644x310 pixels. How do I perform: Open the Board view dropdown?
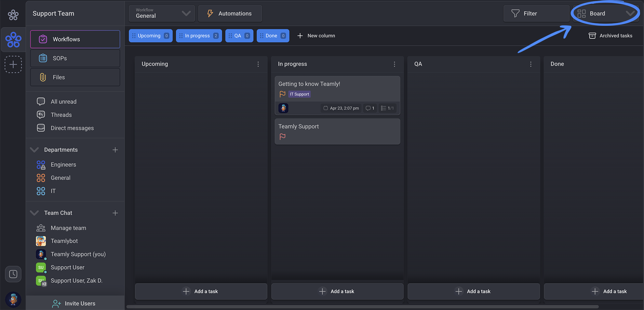pos(605,14)
